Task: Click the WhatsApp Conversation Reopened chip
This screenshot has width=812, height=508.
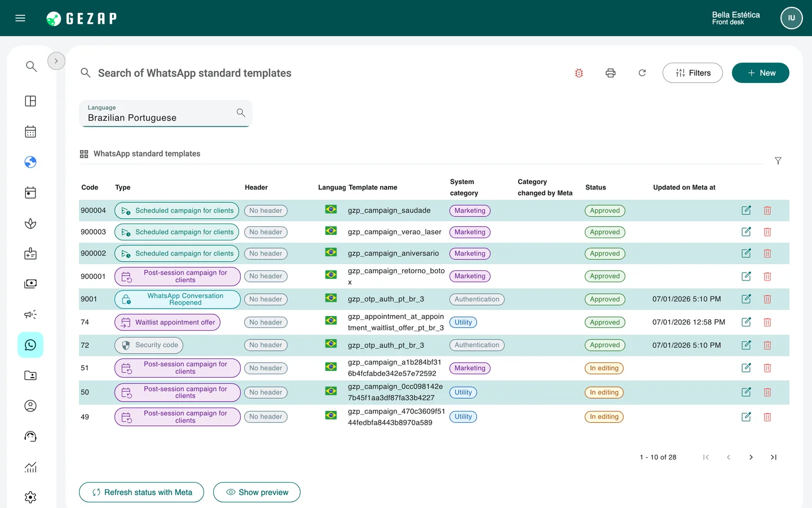Action: tap(178, 299)
